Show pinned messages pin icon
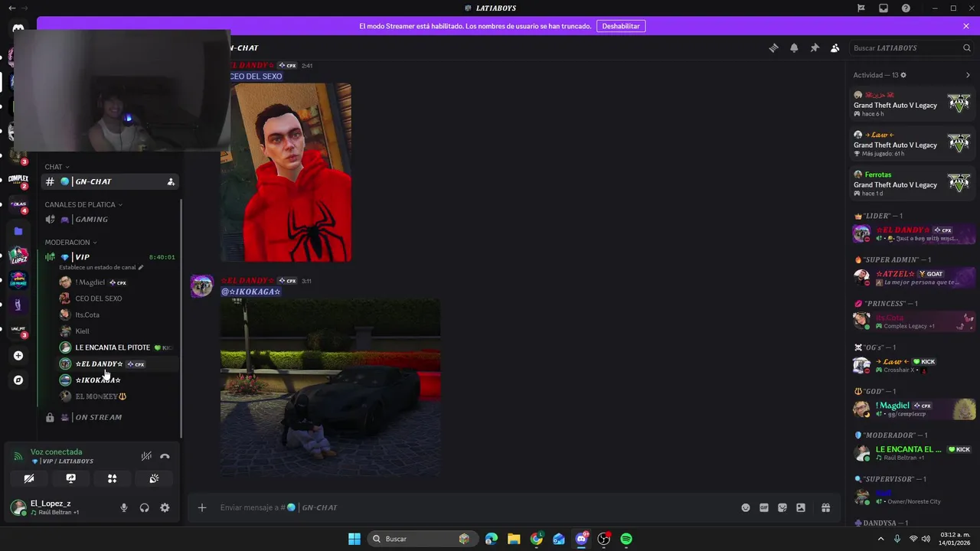Image resolution: width=980 pixels, height=551 pixels. (x=815, y=47)
